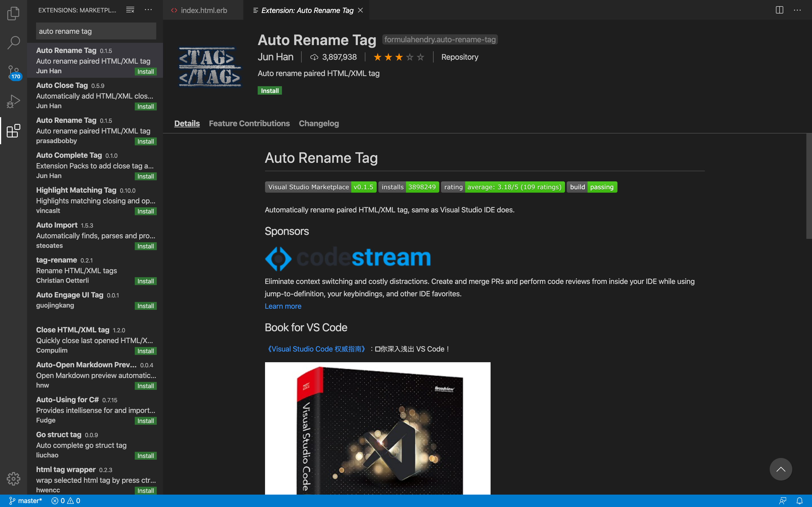Click the scroll to top arrow button
Screen dimensions: 812x507
[780, 469]
